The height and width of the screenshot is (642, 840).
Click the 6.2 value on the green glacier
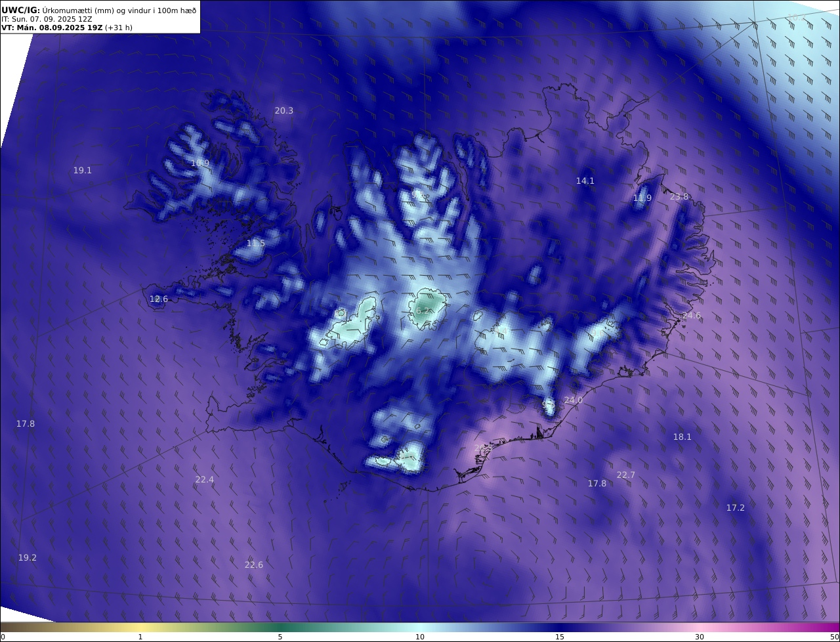[424, 310]
